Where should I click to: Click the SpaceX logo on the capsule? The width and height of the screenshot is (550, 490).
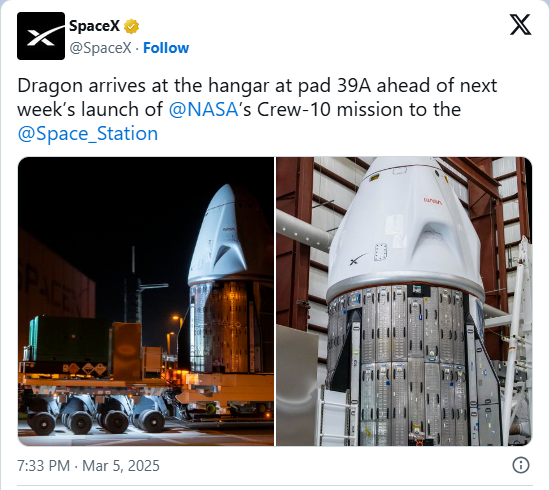coord(358,260)
